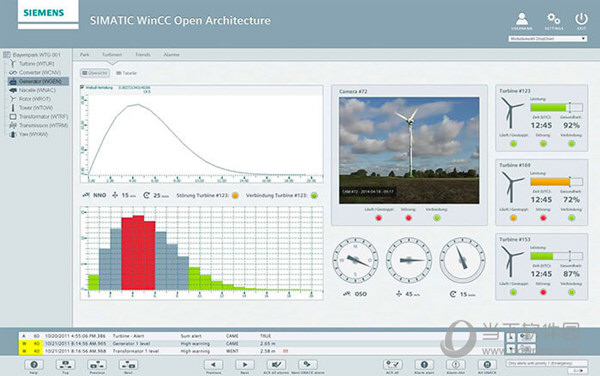Click the Turbine #169 Leistung orange bar
This screenshot has width=600, height=376.
coord(551,182)
